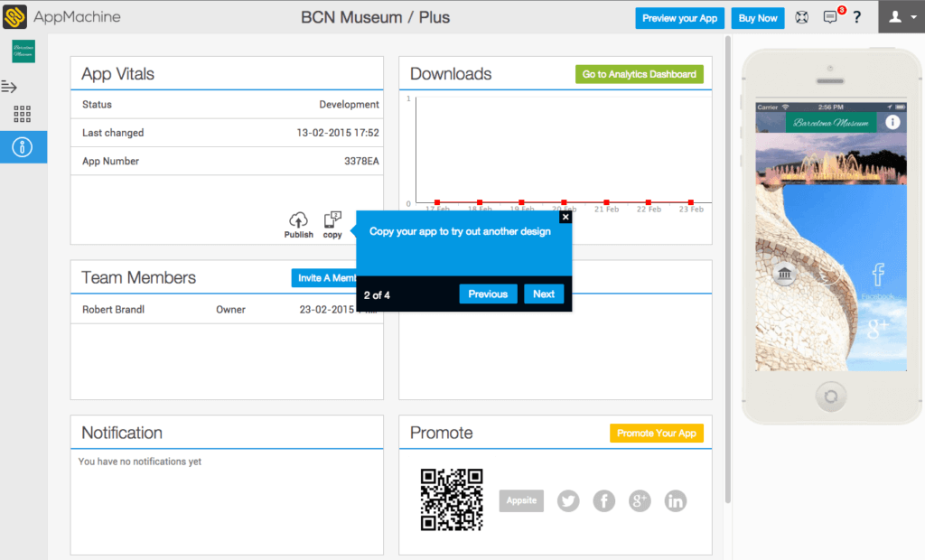Screen dimensions: 925x560
Task: Expand the sidebar with the arrow-lines icon
Action: click(10, 87)
